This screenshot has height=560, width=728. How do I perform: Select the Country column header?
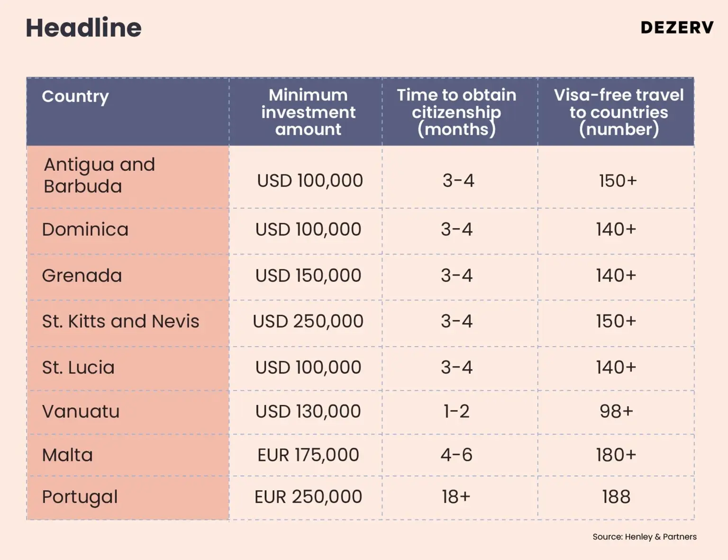pyautogui.click(x=75, y=96)
